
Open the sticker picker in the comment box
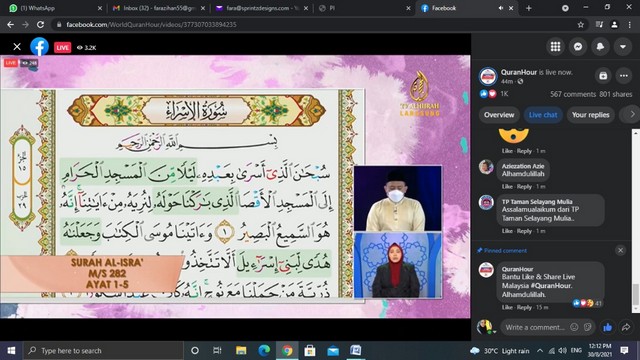point(588,327)
